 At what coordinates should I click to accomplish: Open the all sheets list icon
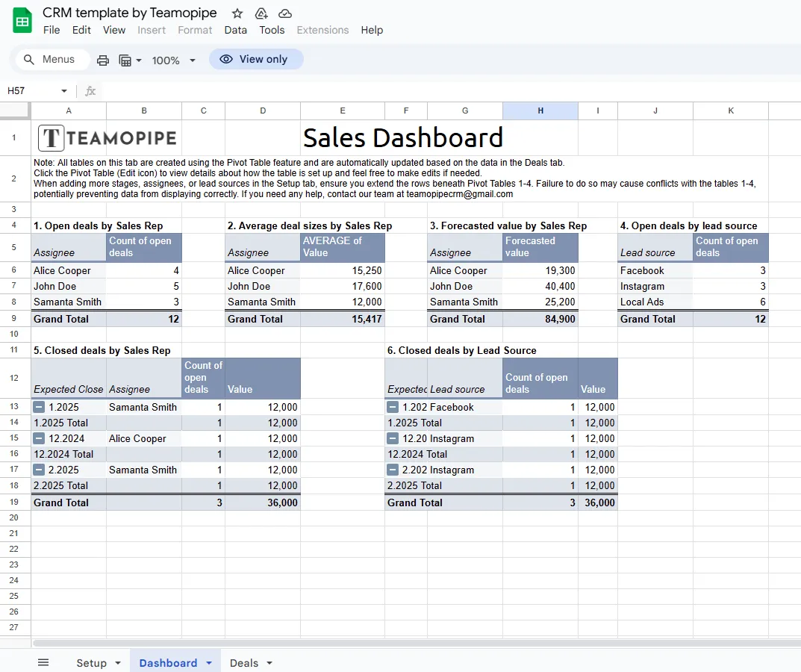coord(43,662)
